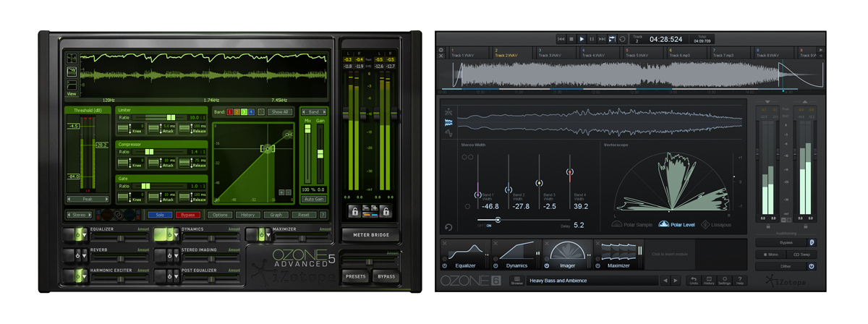Select the Track 8.WAV tab
The width and height of the screenshot is (868, 324).
click(x=774, y=53)
